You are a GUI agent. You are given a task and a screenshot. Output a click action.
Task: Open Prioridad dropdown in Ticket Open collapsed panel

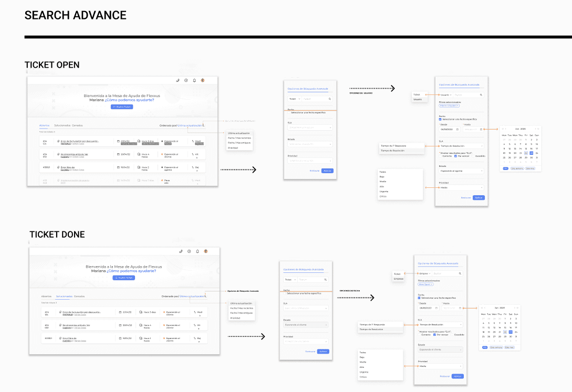click(x=310, y=160)
